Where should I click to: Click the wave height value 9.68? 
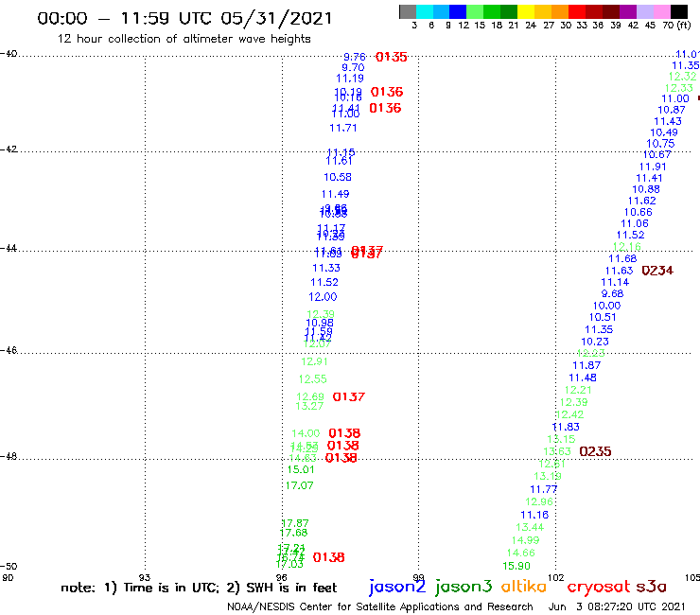tap(612, 294)
